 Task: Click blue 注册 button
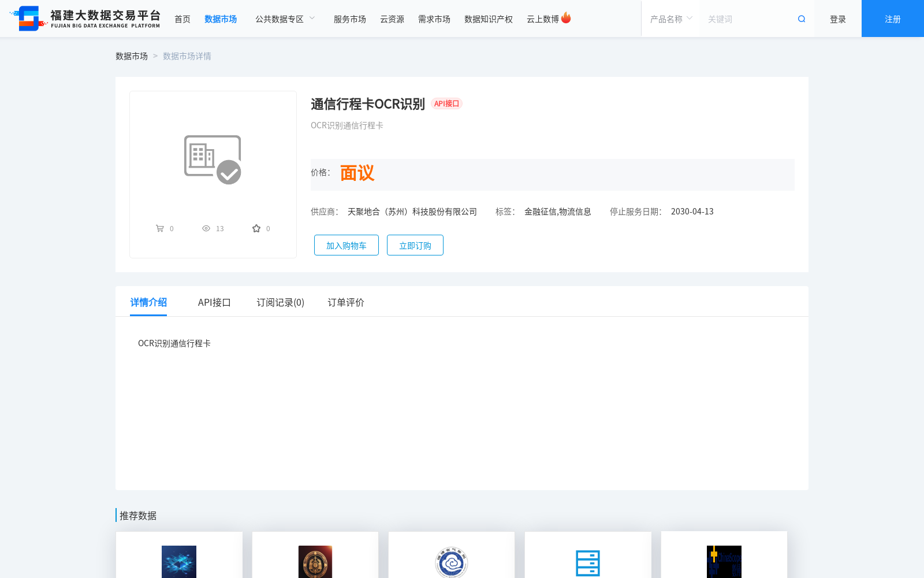(893, 18)
